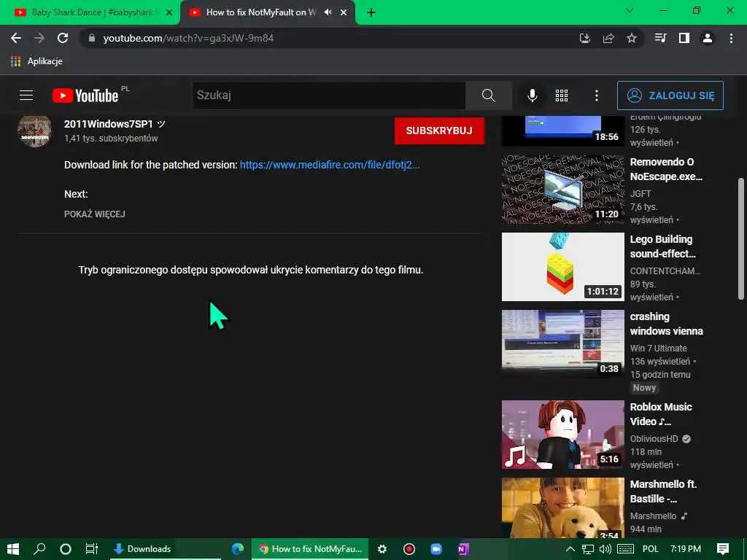
Task: Open the Roblox Music Video title
Action: tap(661, 414)
